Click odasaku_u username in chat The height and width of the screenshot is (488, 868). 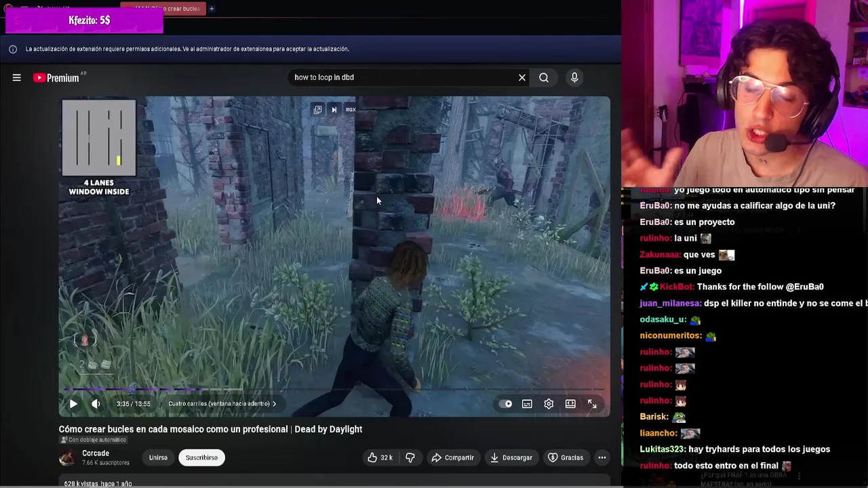(663, 320)
